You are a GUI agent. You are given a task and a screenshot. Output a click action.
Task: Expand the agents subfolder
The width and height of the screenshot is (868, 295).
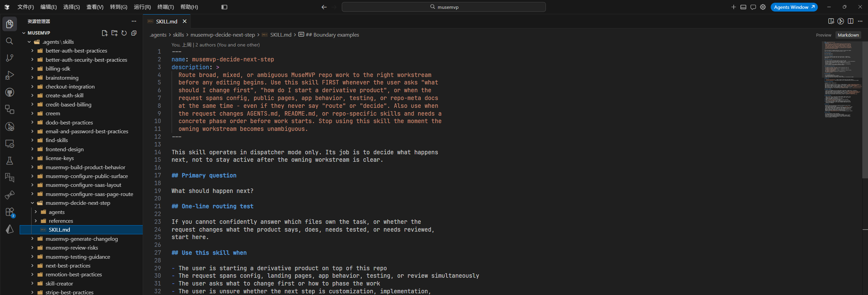tap(36, 212)
